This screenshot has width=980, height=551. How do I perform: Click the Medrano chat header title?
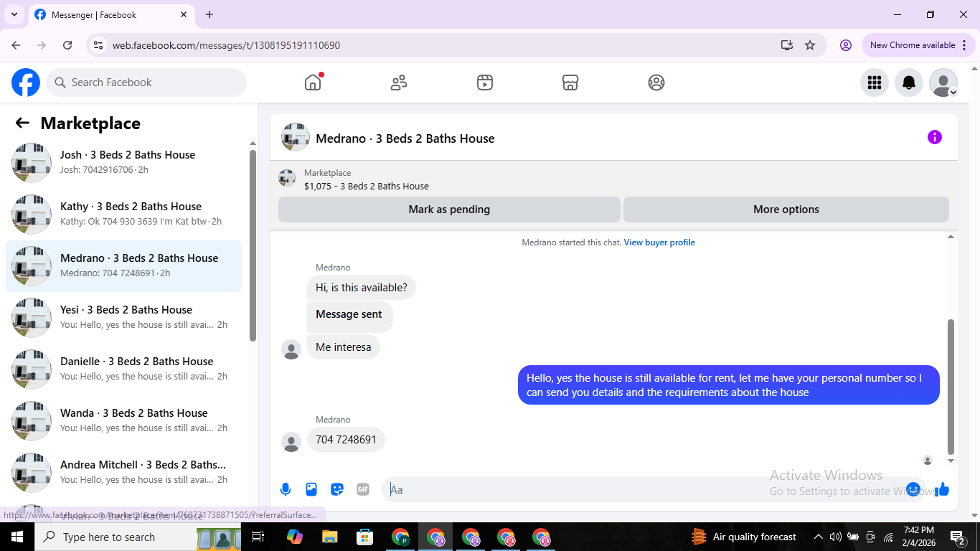coord(405,138)
